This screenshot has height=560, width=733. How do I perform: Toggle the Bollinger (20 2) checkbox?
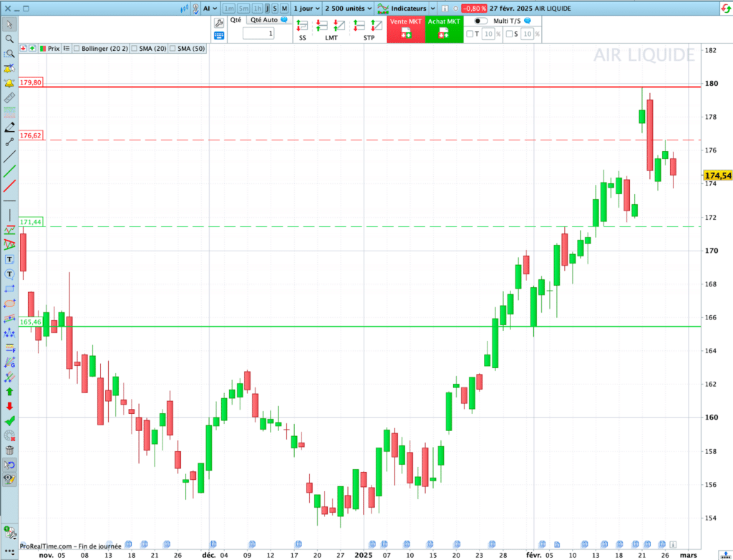tap(77, 48)
